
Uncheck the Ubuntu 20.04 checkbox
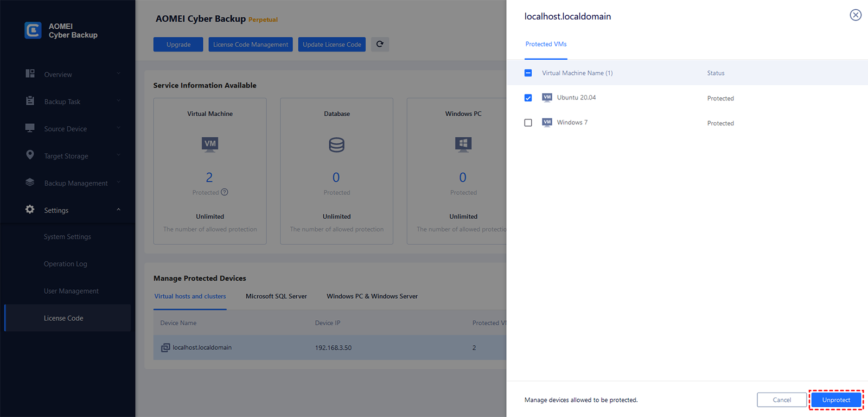(x=528, y=98)
